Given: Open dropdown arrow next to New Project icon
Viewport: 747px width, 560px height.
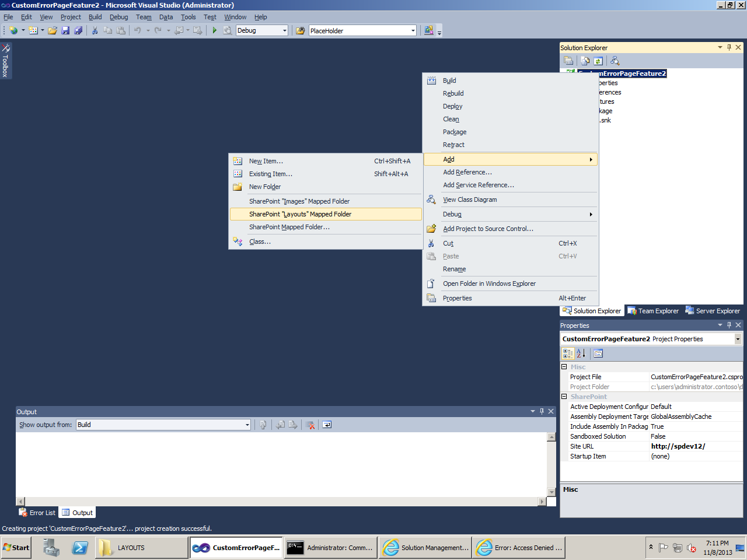Looking at the screenshot, I should (x=23, y=30).
